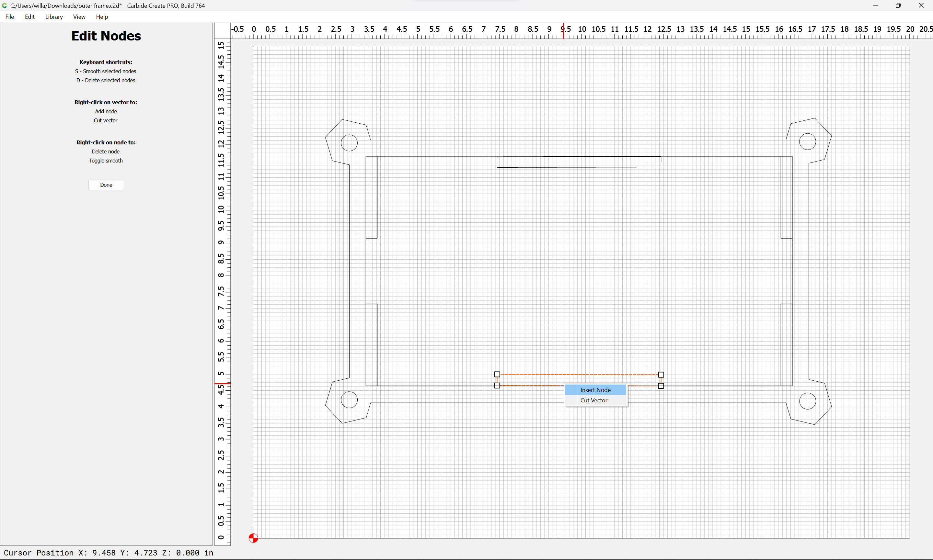Click the top-right corner circle hole
The height and width of the screenshot is (560, 933).
coord(808,141)
